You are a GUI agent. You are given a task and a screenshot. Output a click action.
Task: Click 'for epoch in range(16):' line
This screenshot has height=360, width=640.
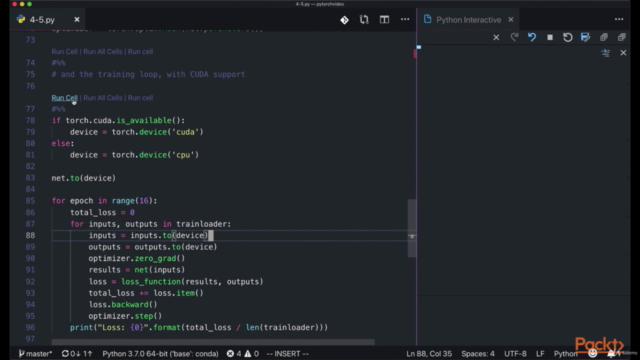(104, 201)
